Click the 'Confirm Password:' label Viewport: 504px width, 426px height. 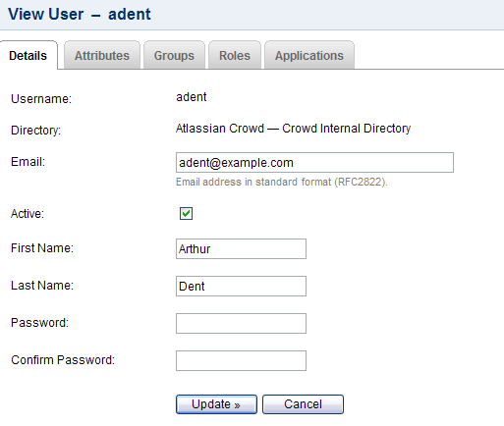click(x=63, y=360)
